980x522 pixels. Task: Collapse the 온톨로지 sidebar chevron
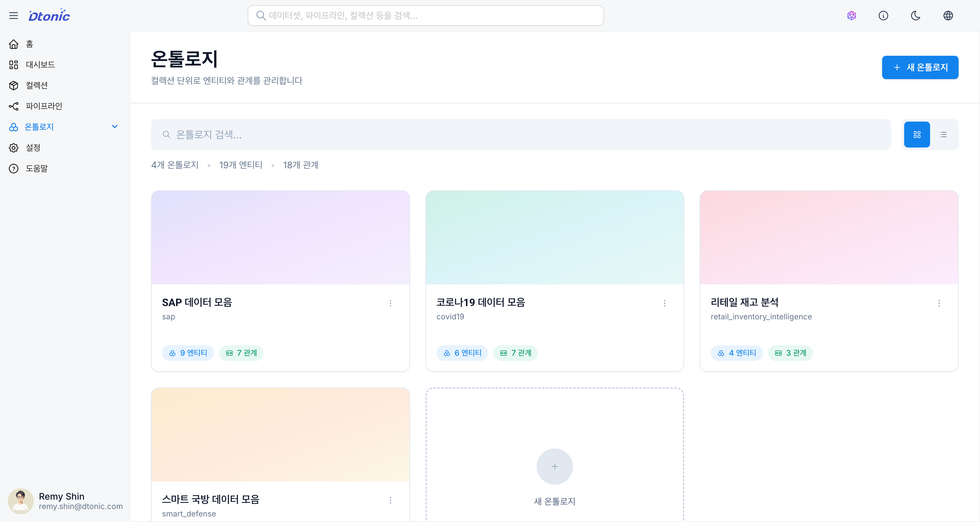[114, 126]
